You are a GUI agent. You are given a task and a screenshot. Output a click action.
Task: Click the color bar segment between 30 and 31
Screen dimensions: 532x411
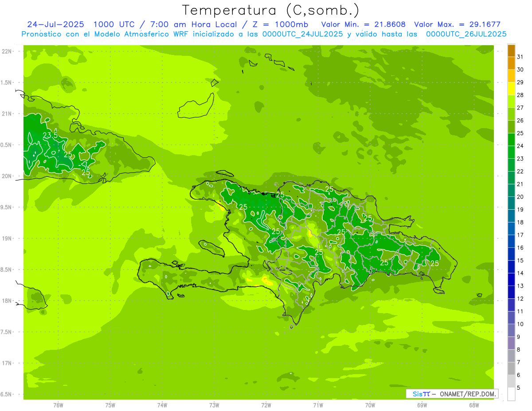tap(511, 63)
